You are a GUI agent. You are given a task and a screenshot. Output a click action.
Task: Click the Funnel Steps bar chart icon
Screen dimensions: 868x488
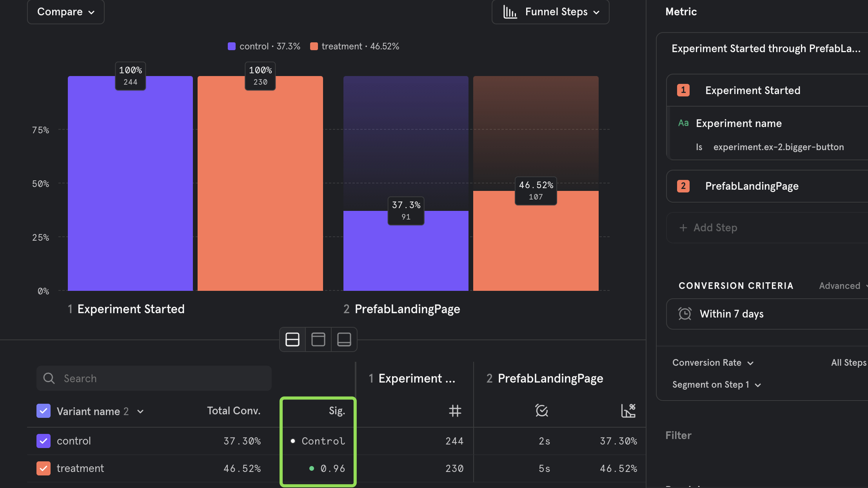tap(510, 12)
